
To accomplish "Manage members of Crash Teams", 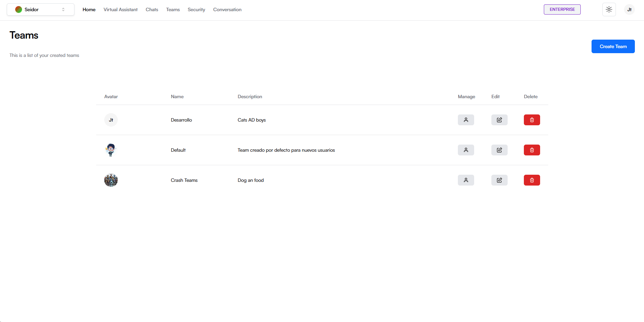I will pyautogui.click(x=466, y=180).
